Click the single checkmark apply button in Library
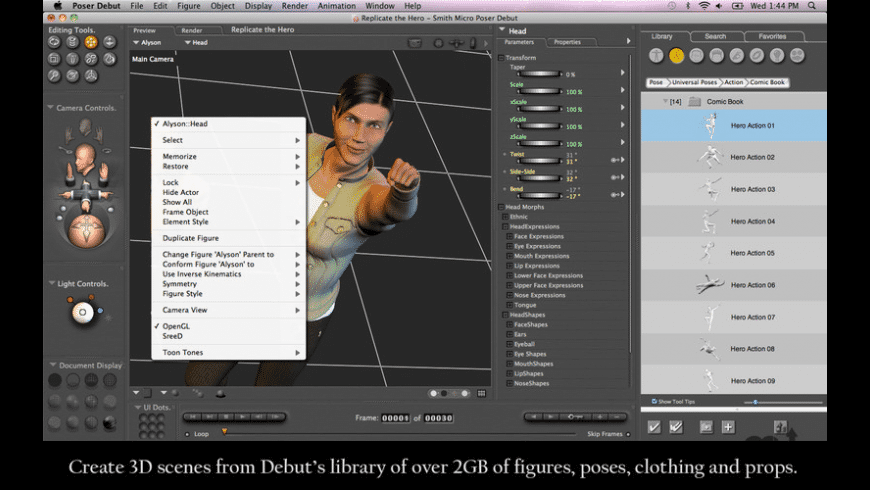The height and width of the screenshot is (490, 870). point(654,427)
